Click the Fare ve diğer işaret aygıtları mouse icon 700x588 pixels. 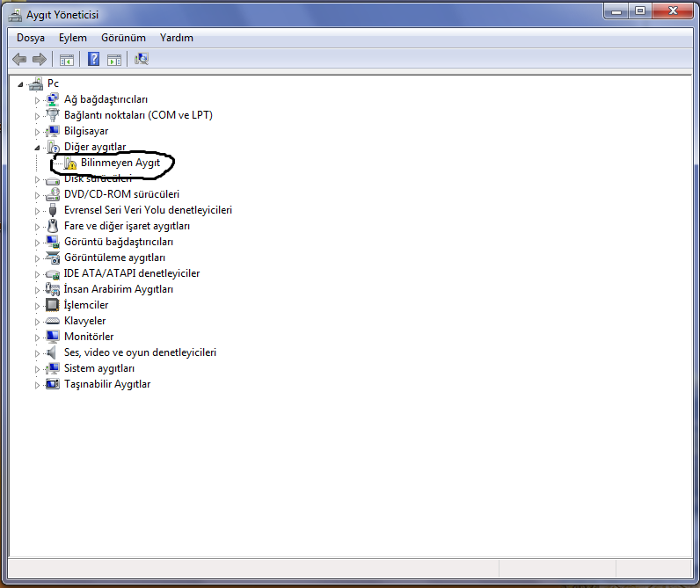[53, 226]
